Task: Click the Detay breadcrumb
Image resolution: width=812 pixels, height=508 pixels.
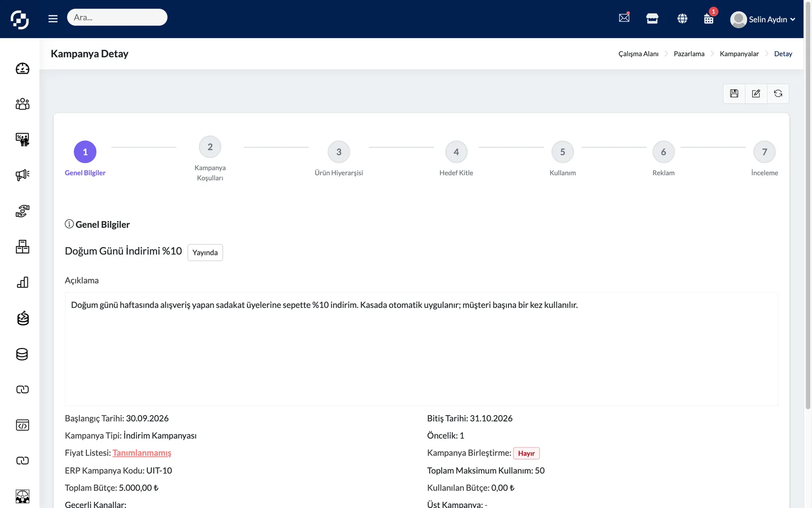Action: (x=783, y=54)
